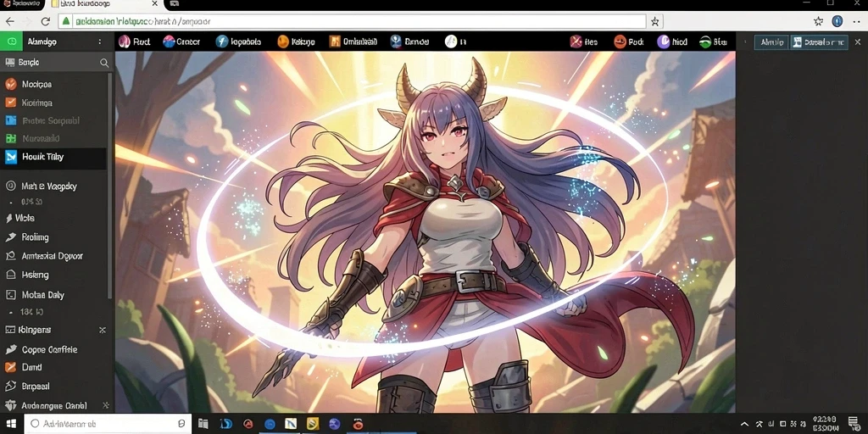Open the three-dot menu beside sidebar title

pyautogui.click(x=100, y=42)
